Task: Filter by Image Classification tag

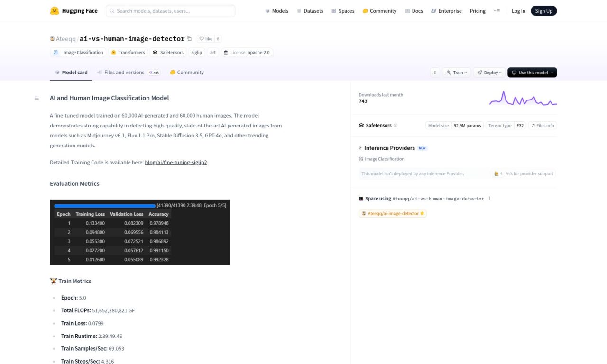Action: 78,52
